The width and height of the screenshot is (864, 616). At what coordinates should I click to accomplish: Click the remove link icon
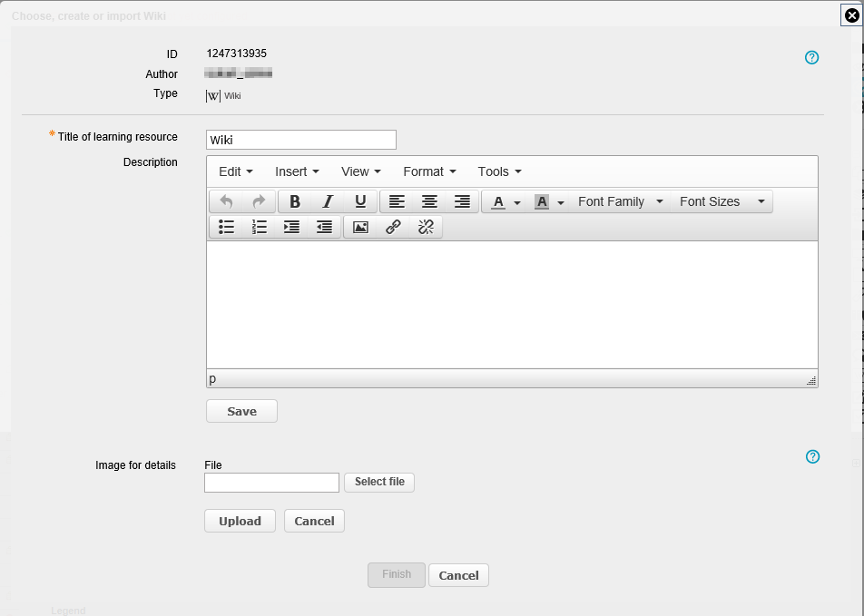click(x=426, y=227)
